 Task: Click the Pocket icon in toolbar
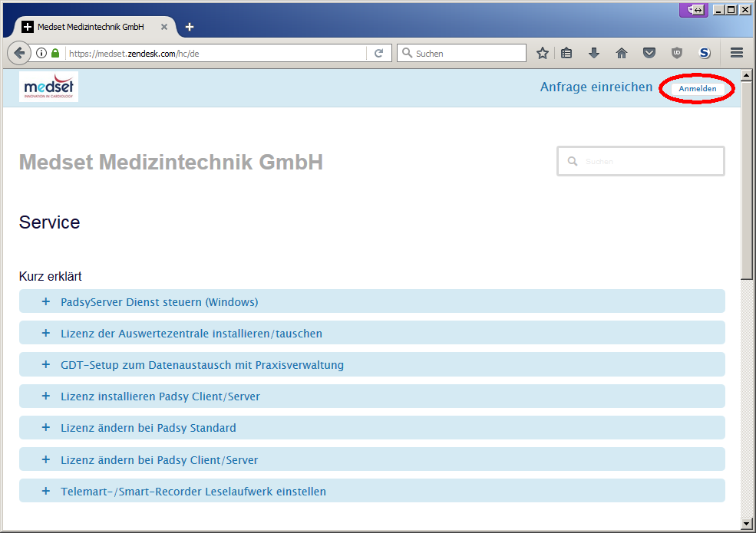coord(649,53)
